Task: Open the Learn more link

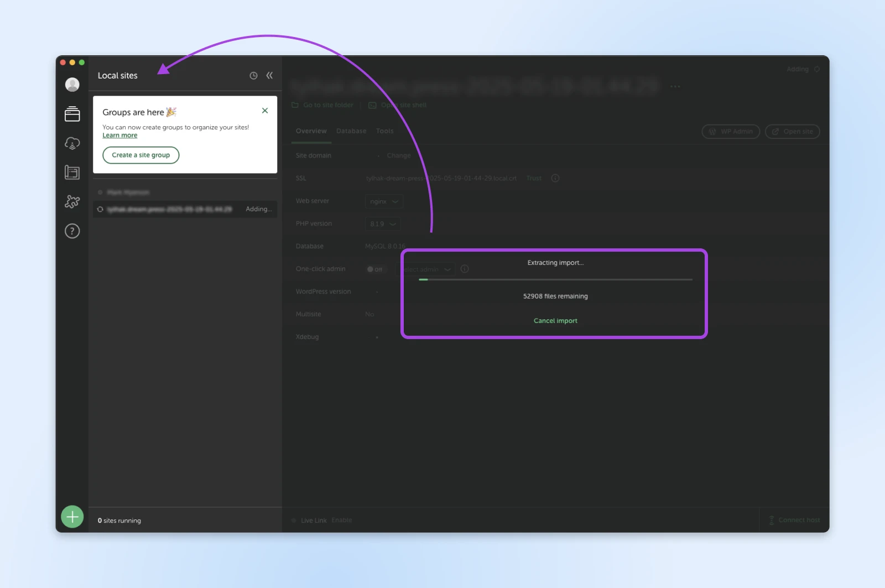Action: tap(120, 136)
